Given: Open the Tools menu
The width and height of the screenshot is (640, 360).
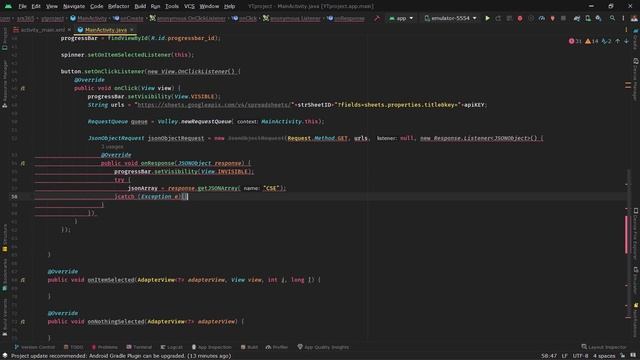Looking at the screenshot, I should [x=172, y=6].
